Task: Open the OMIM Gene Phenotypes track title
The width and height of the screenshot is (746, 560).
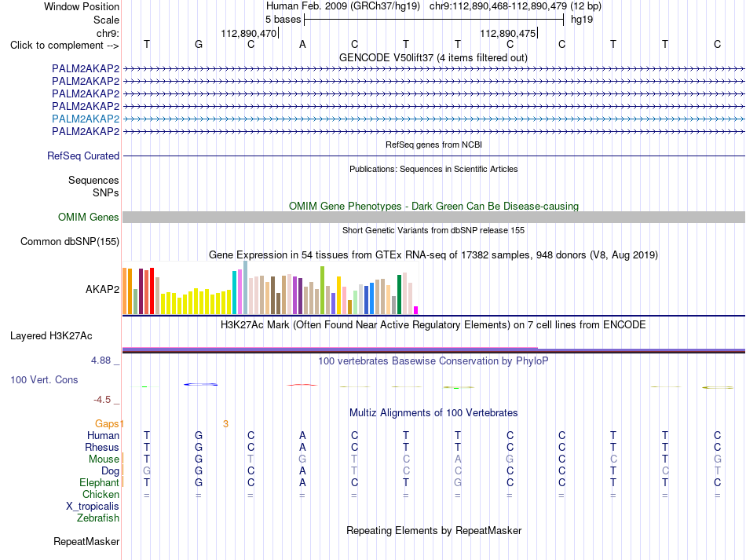Action: (433, 206)
